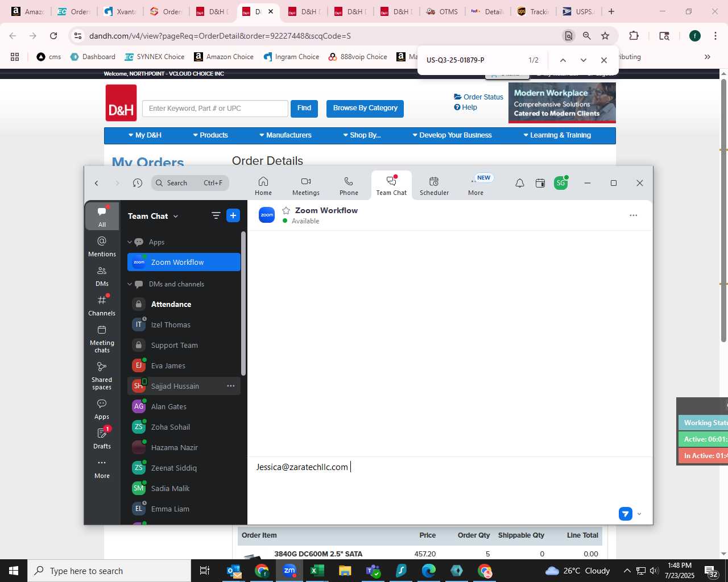The image size is (728, 582).
Task: Go to previous find-in-page match
Action: click(x=562, y=60)
